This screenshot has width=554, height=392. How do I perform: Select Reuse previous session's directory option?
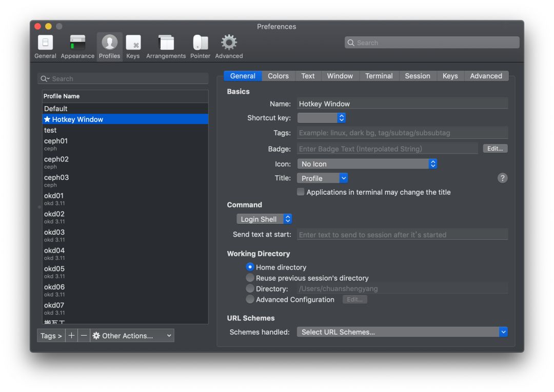250,278
